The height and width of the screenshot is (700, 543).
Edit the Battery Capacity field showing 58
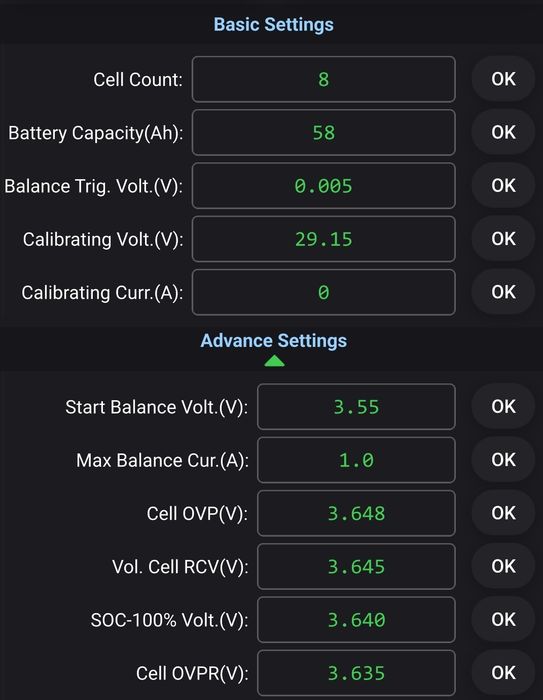pyautogui.click(x=324, y=133)
